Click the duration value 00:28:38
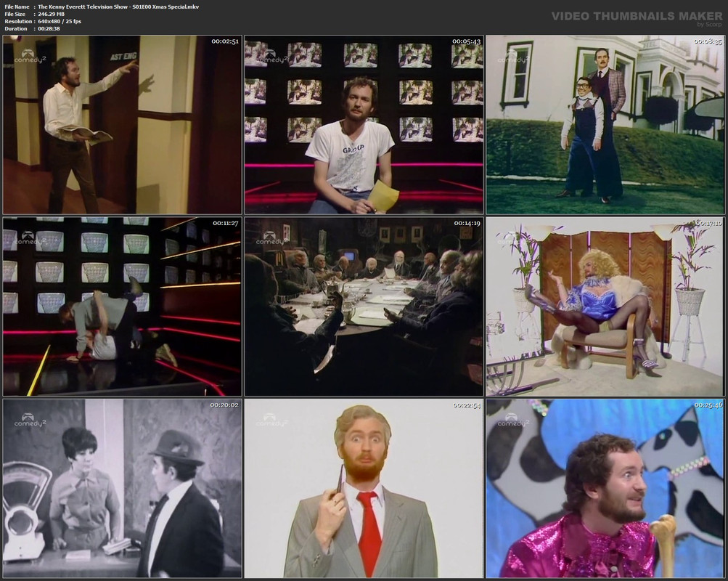728x581 pixels. click(49, 29)
